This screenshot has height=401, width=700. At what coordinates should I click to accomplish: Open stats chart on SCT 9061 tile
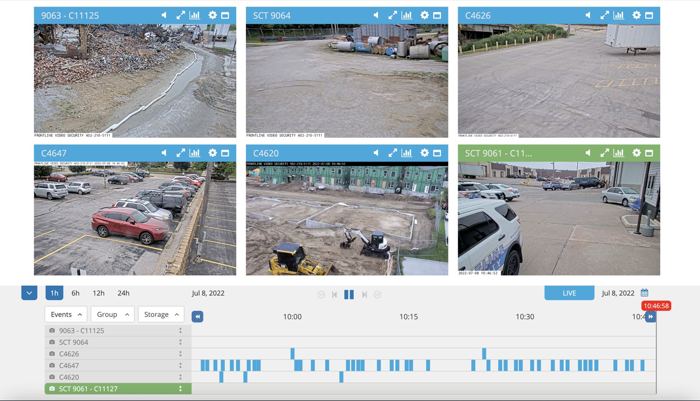[x=619, y=153]
